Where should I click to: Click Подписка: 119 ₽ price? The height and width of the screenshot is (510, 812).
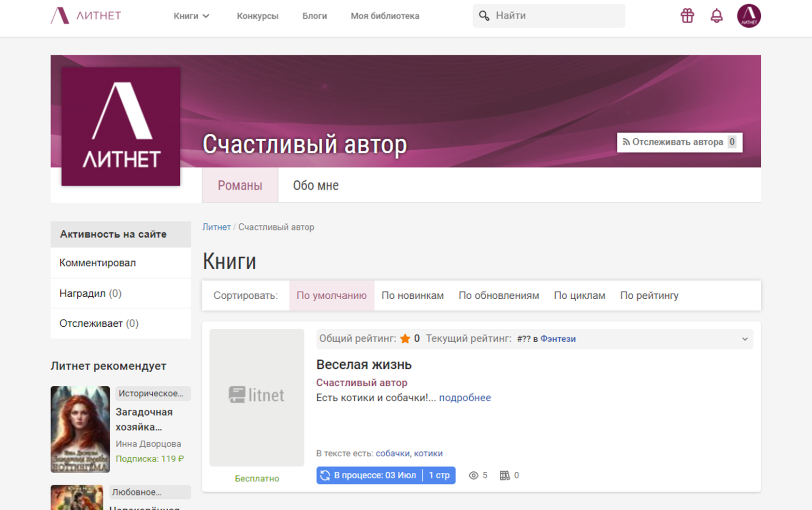point(150,459)
